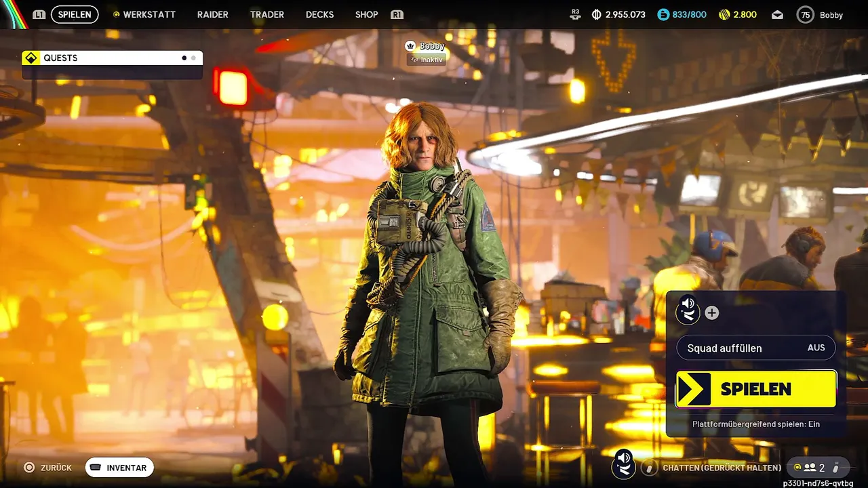Click the voice chat speaker avatar at bottom
Image resolution: width=868 pixels, height=488 pixels.
click(624, 464)
